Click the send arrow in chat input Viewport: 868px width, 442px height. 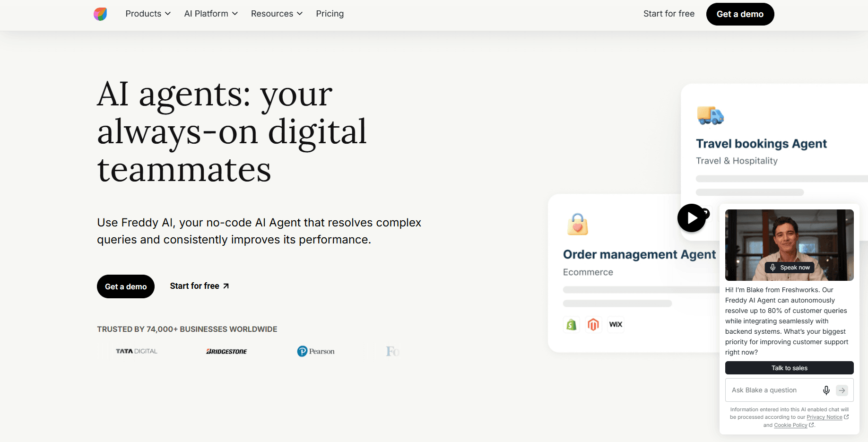tap(842, 390)
